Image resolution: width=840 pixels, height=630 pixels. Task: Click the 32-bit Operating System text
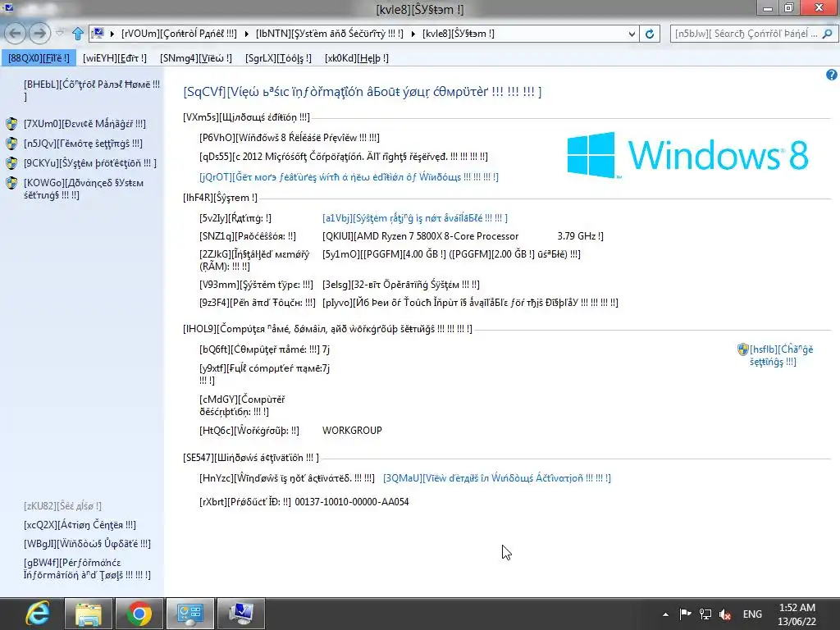(x=400, y=285)
